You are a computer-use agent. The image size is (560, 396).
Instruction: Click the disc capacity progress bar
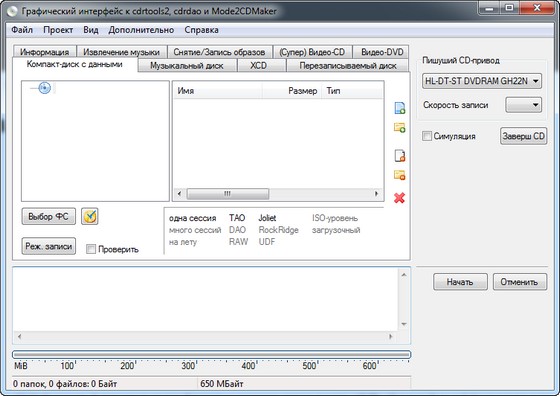(211, 355)
